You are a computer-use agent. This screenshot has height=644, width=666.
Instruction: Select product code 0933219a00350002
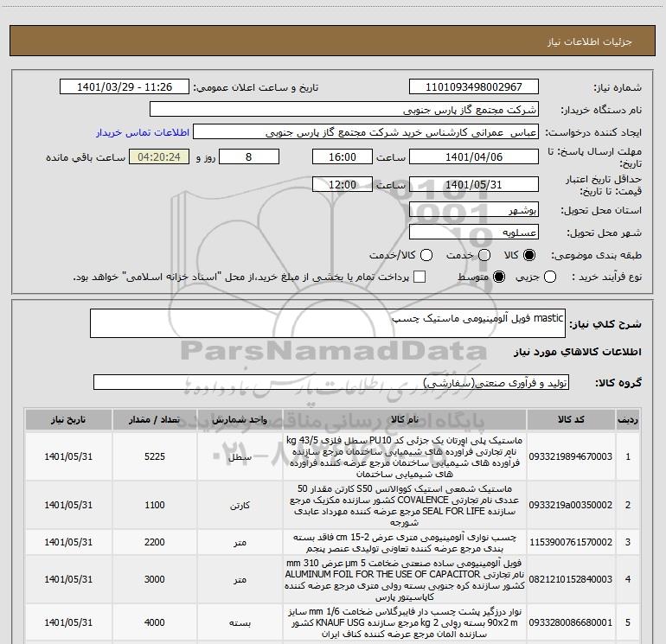[571, 505]
